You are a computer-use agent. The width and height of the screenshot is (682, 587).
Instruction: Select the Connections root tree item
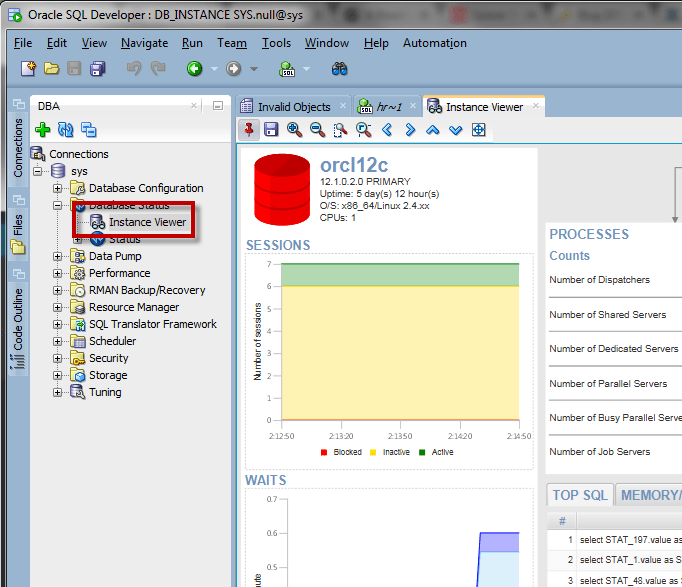(x=79, y=154)
